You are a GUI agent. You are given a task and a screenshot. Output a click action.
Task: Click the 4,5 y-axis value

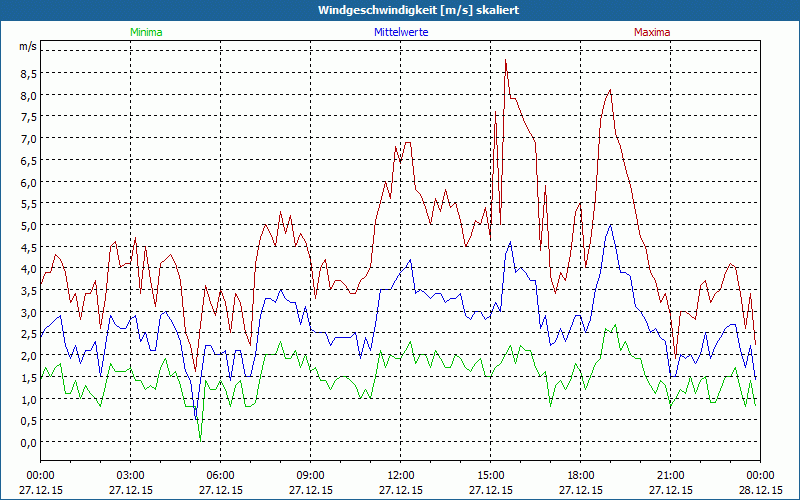coord(29,247)
